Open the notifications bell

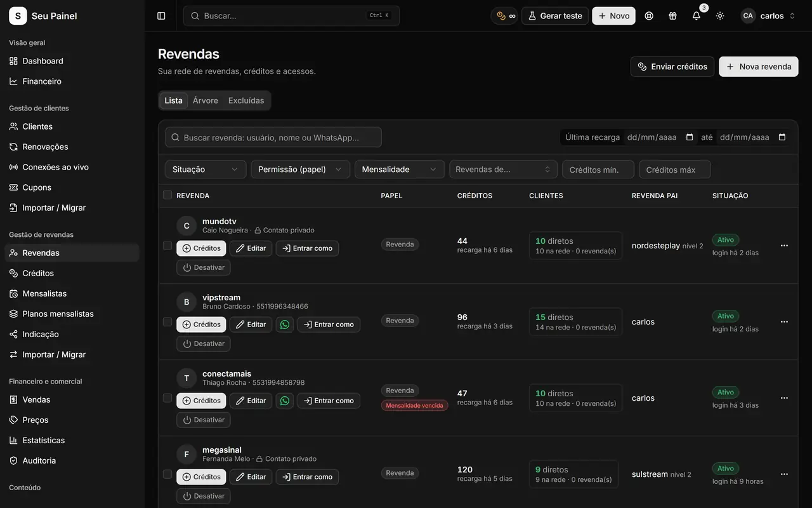point(697,16)
